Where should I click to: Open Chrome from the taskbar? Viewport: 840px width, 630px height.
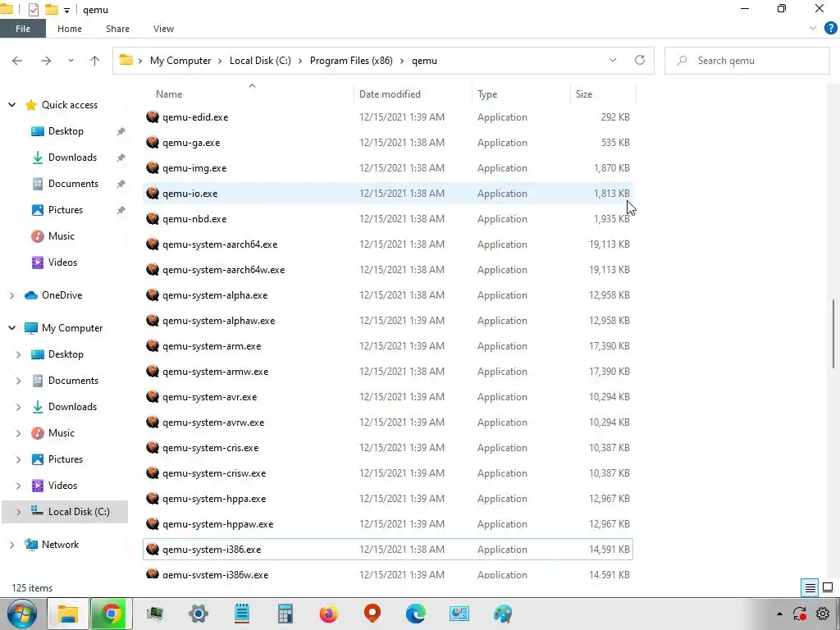pyautogui.click(x=112, y=614)
